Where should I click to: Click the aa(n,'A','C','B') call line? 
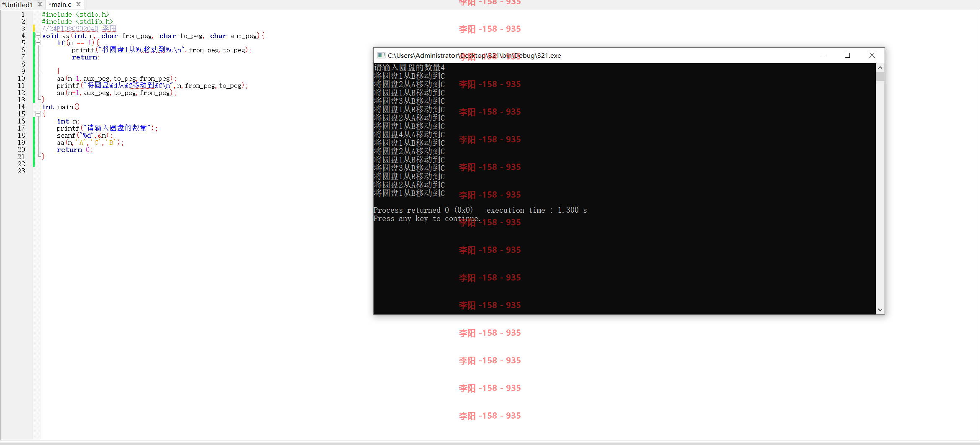pyautogui.click(x=90, y=143)
